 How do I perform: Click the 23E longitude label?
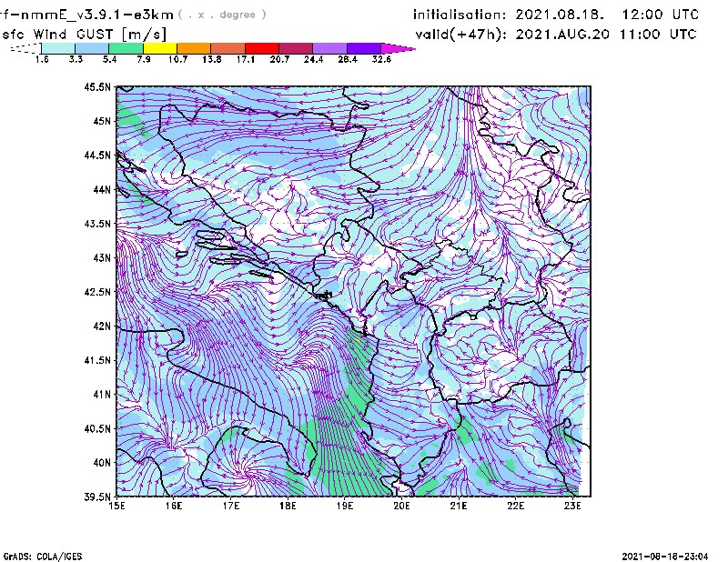pyautogui.click(x=572, y=506)
